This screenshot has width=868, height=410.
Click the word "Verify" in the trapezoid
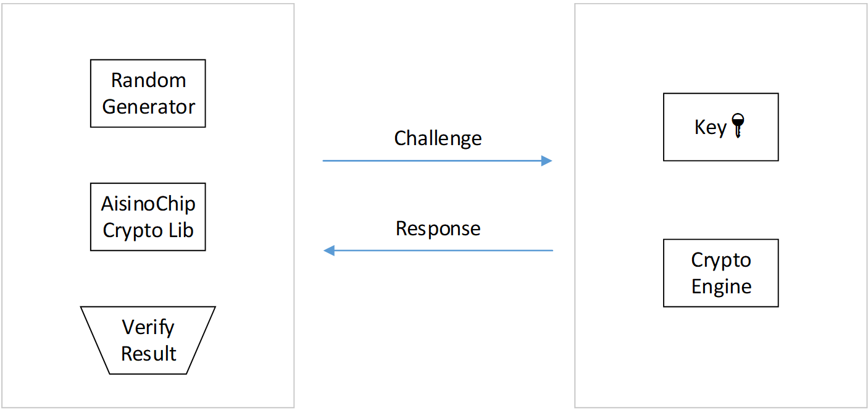tap(148, 327)
